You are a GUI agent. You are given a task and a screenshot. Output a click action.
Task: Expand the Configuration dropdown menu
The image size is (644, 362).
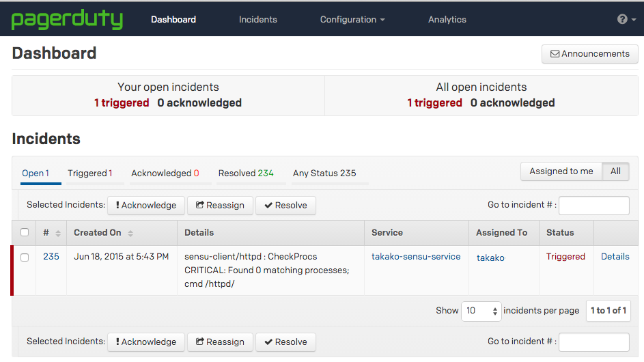pos(352,19)
